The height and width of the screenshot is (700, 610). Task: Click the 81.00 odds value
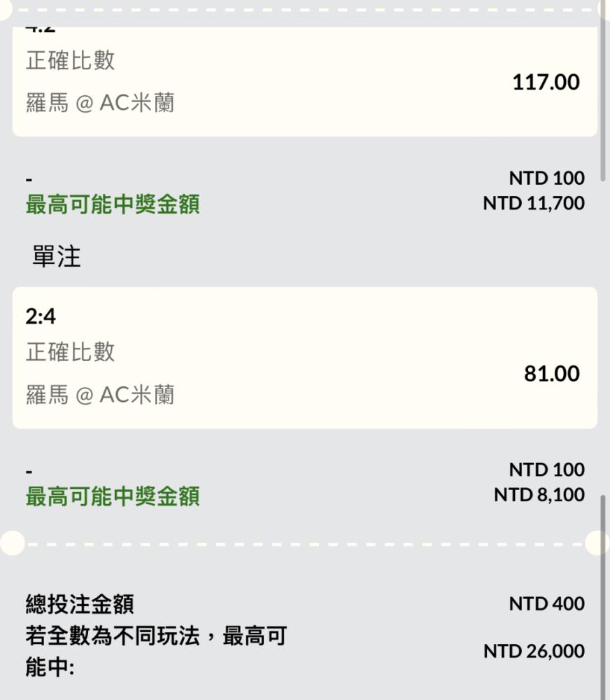(x=552, y=374)
